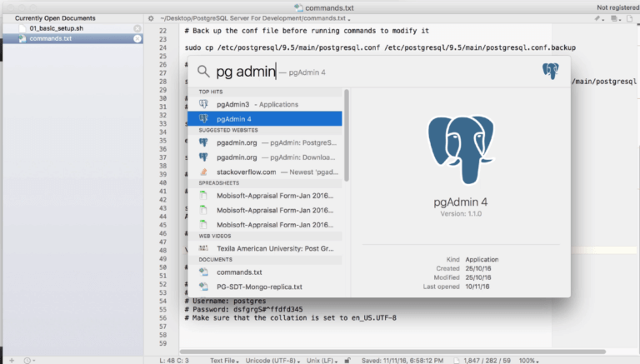Open Texila American University web video result
Image resolution: width=640 pixels, height=364 pixels.
(x=265, y=248)
